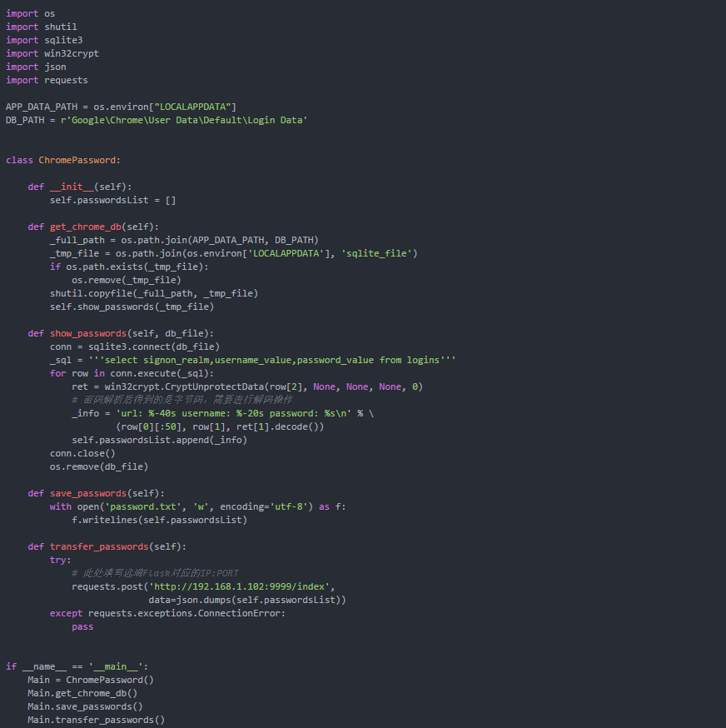Click the Flask IP:PORT comment line
Viewport: 726px width, 728px height.
point(155,573)
